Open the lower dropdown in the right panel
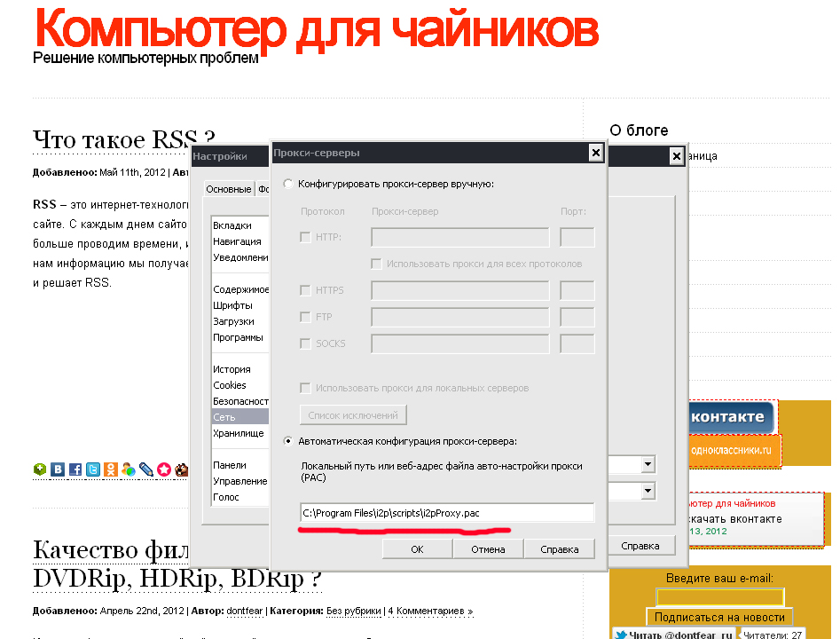 (648, 489)
